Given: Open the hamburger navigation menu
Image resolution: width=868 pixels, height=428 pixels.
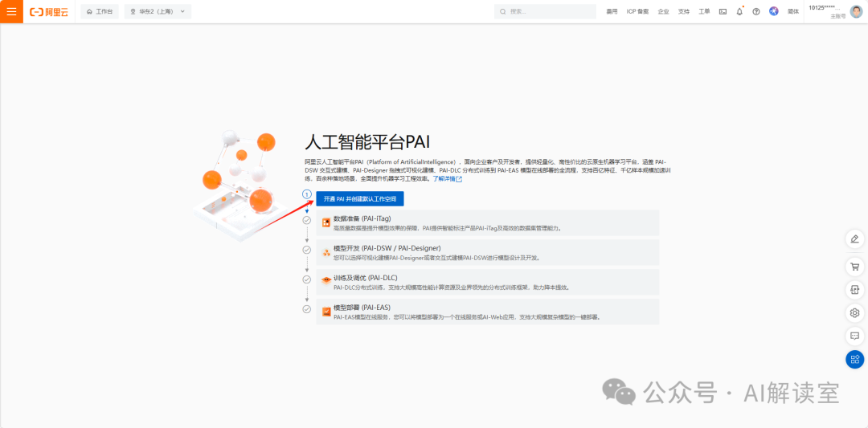Looking at the screenshot, I should pos(11,11).
